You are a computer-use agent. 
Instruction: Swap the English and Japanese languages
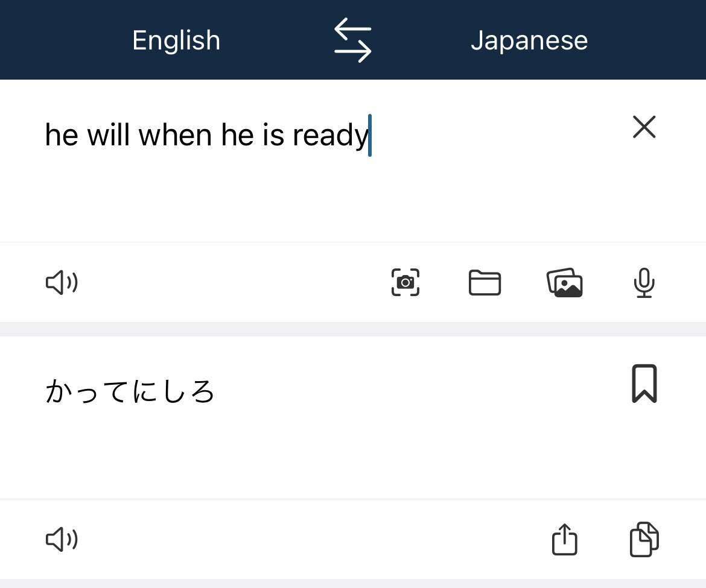(352, 40)
